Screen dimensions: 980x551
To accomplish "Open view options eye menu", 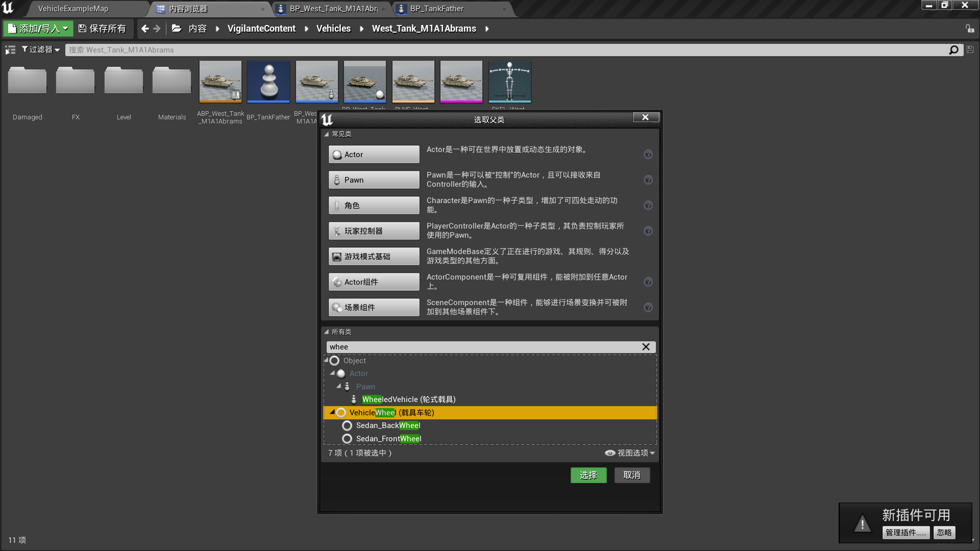I will 630,453.
